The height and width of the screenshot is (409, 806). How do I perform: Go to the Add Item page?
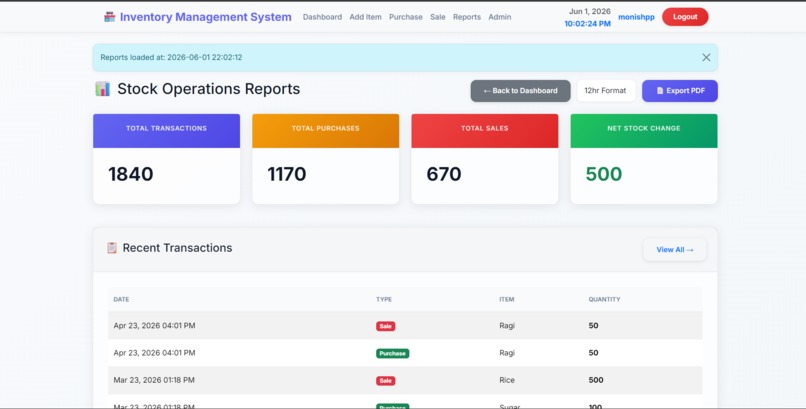[x=365, y=17]
